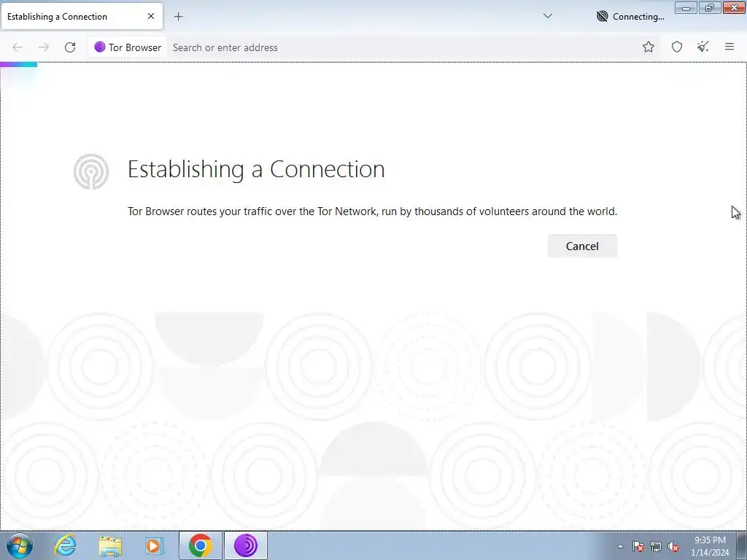The image size is (747, 560).
Task: Open Windows Explorer folder in taskbar
Action: click(x=110, y=545)
